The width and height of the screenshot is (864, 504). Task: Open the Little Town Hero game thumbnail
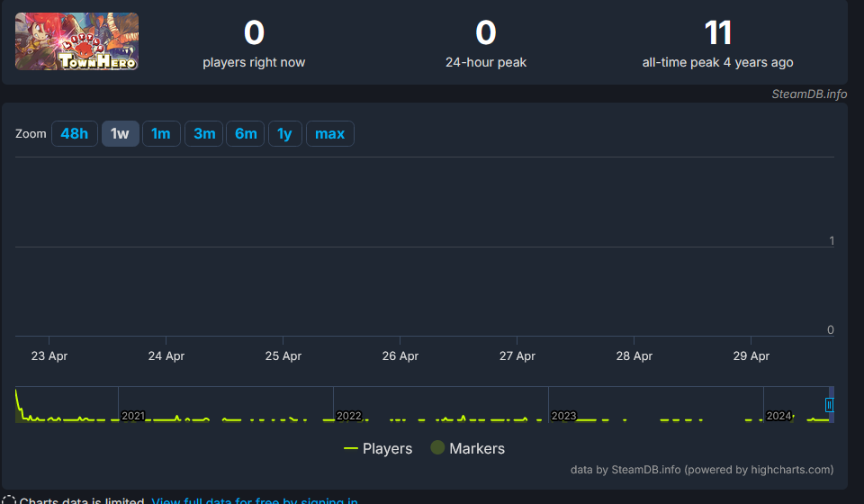(x=76, y=41)
